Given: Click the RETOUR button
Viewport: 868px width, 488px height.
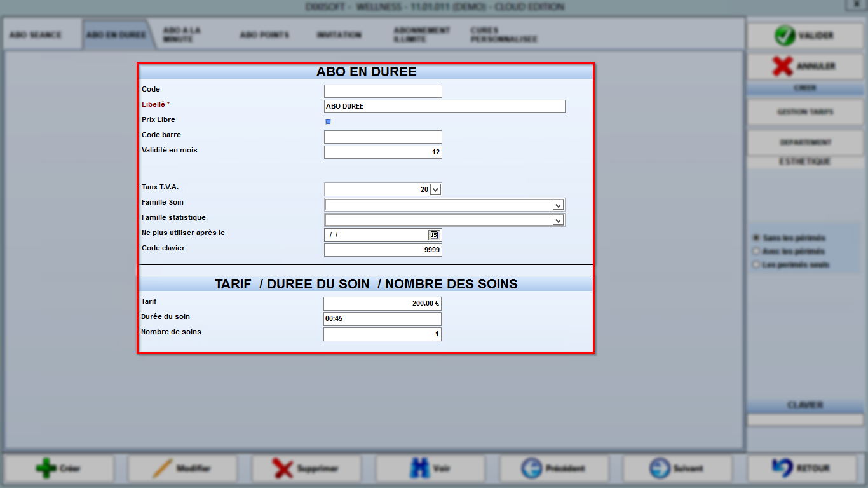Looking at the screenshot, I should [805, 468].
